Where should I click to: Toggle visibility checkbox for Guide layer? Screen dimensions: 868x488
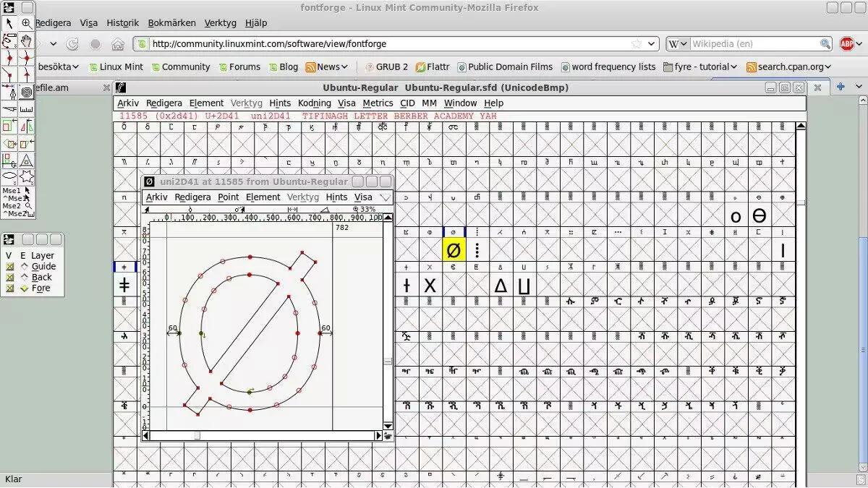[x=9, y=267]
